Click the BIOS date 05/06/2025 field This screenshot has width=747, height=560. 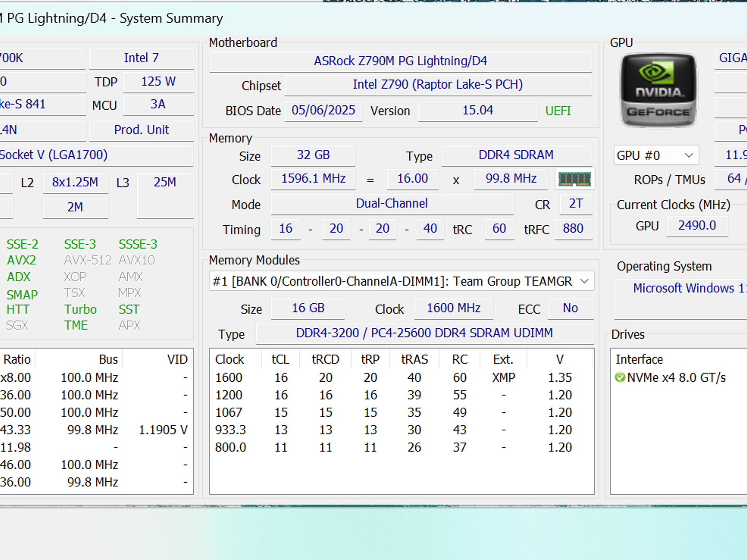(323, 110)
